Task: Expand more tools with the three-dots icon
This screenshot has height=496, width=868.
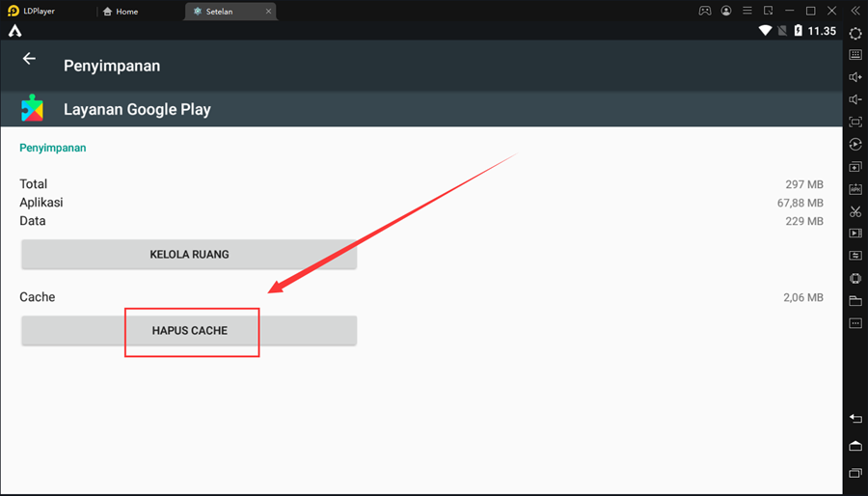Action: 855,323
